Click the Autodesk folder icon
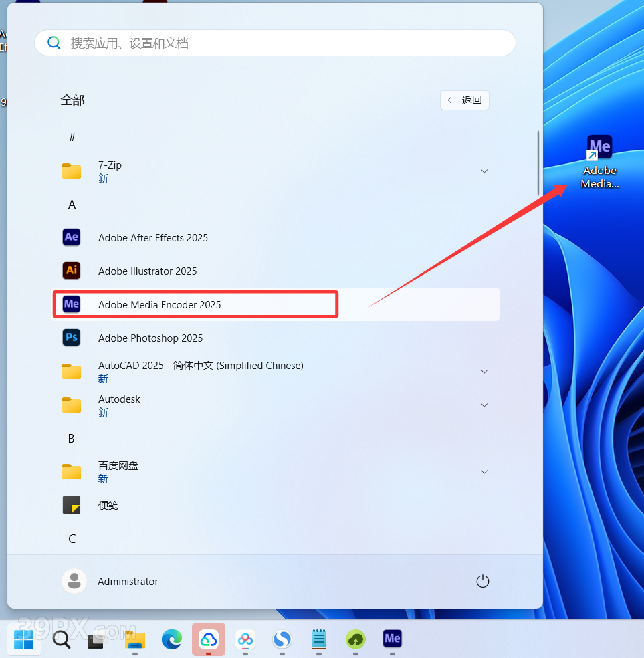 click(x=72, y=405)
